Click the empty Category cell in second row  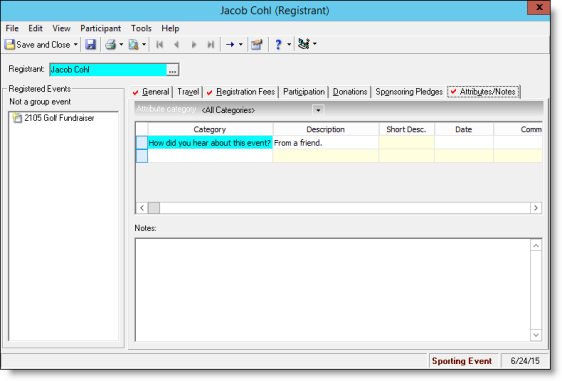coord(210,156)
